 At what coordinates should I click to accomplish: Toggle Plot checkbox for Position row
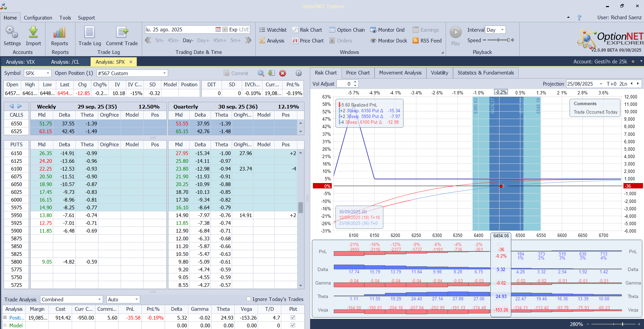293,318
